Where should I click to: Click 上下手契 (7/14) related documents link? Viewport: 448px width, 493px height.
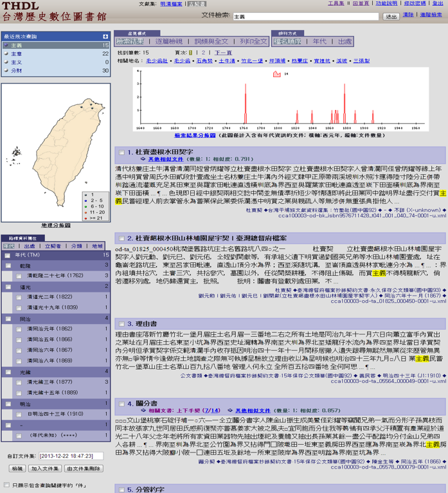tap(199, 411)
